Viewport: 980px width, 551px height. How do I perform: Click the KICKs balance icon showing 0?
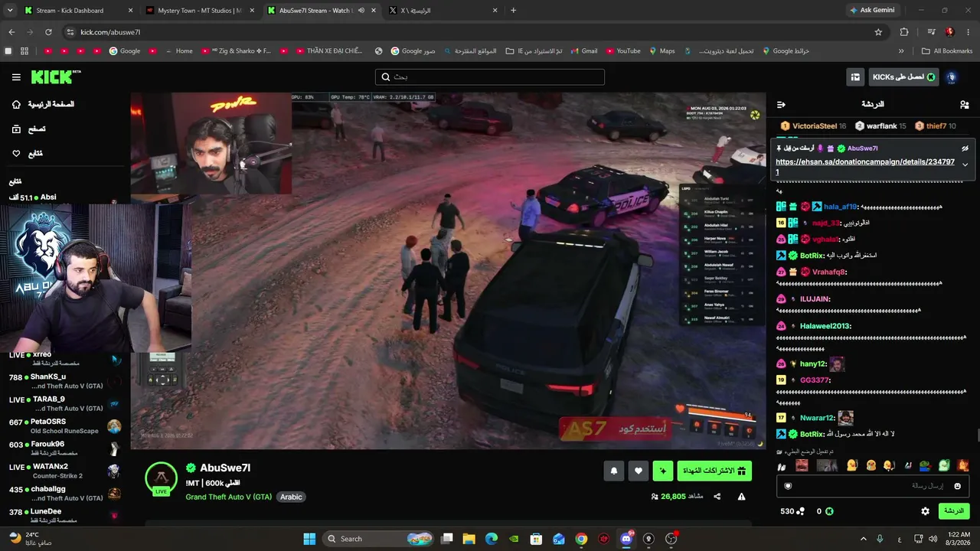pos(829,511)
